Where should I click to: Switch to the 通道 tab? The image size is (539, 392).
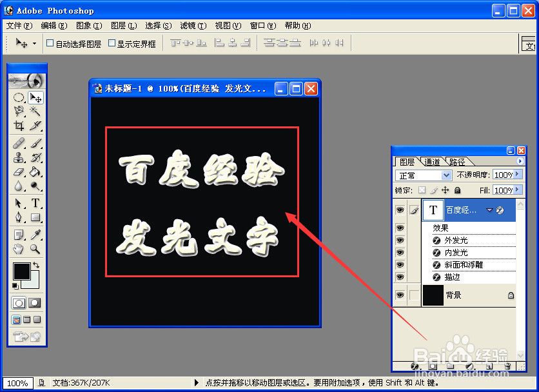[x=432, y=161]
